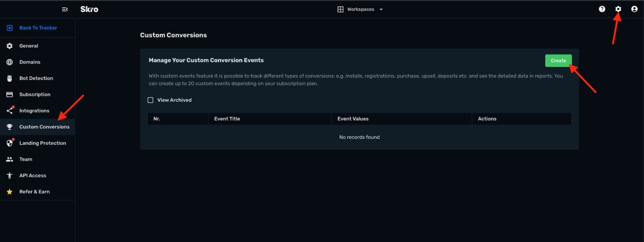
Task: Click the General gear icon in the sidebar
Action: 9,46
